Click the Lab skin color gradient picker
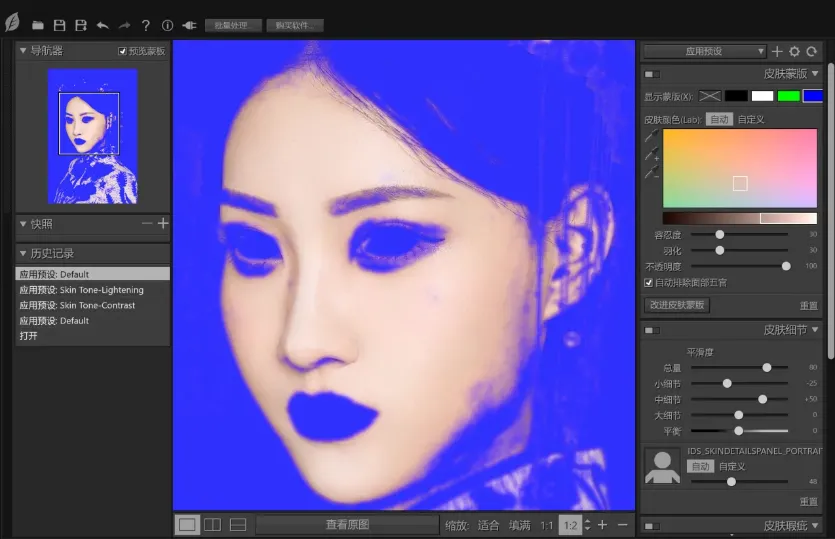The width and height of the screenshot is (835, 539). pos(740,168)
